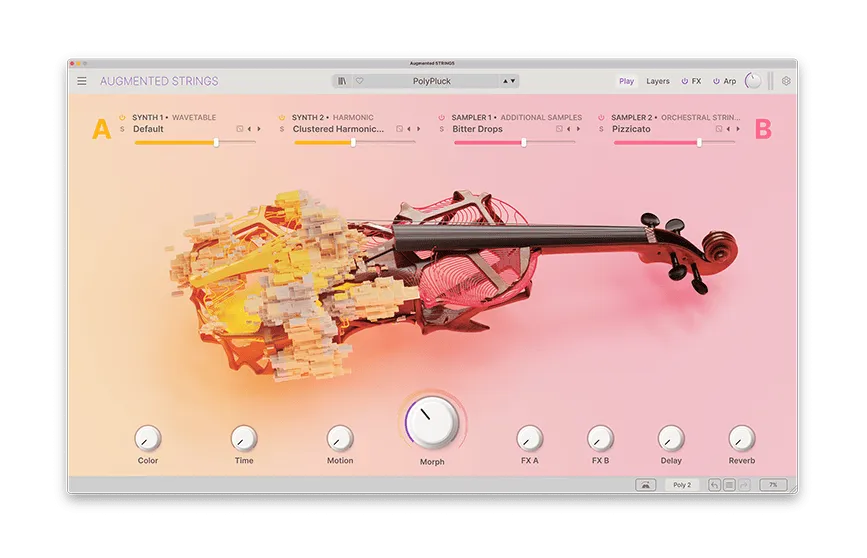
Task: Click the Color macro knob
Action: [x=148, y=439]
